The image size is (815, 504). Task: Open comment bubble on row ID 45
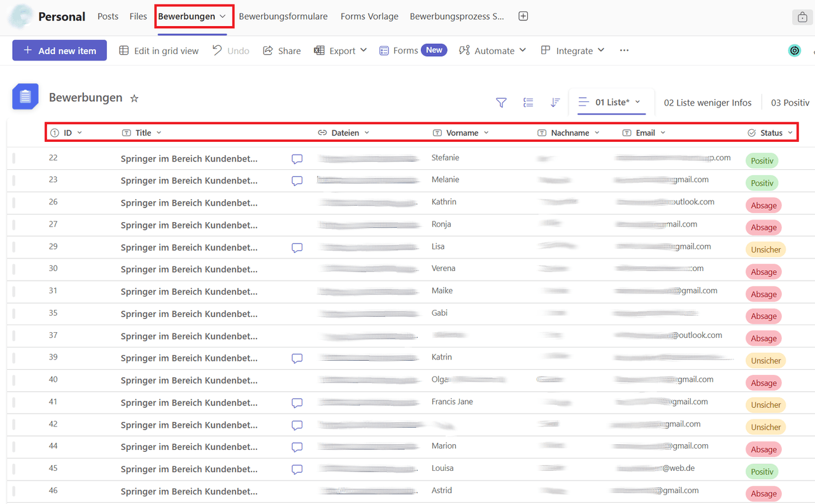pyautogui.click(x=297, y=470)
